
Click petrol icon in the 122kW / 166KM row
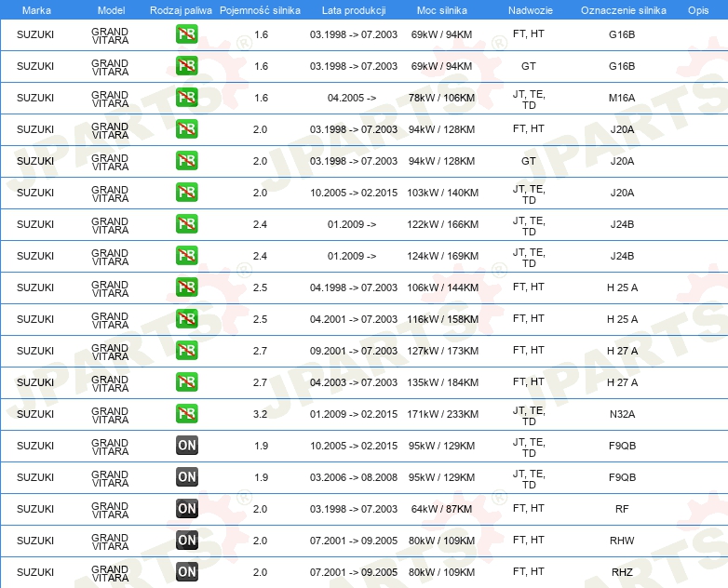coord(186,223)
